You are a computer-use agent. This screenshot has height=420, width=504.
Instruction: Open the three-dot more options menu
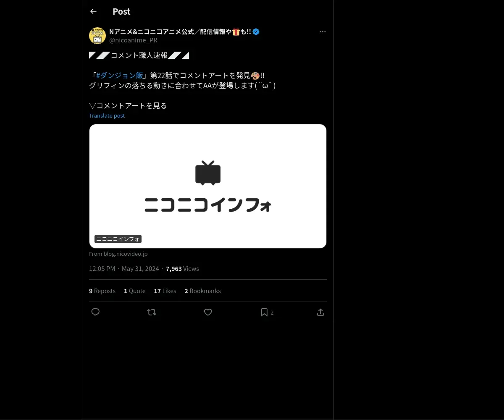coord(323,31)
